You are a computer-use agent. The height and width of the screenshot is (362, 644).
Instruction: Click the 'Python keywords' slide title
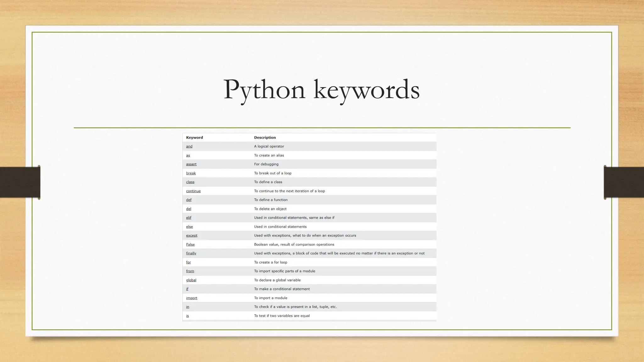point(321,90)
